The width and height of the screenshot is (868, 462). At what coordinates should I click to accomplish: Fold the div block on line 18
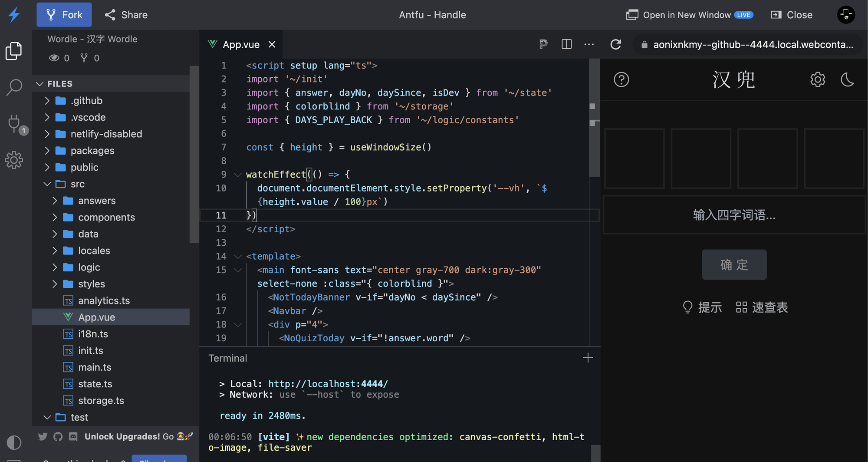coord(238,325)
